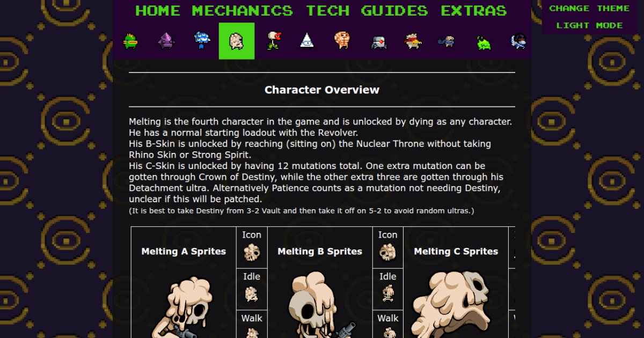644x338 pixels.
Task: Select the purple Crystal character icon
Action: pyautogui.click(x=166, y=41)
